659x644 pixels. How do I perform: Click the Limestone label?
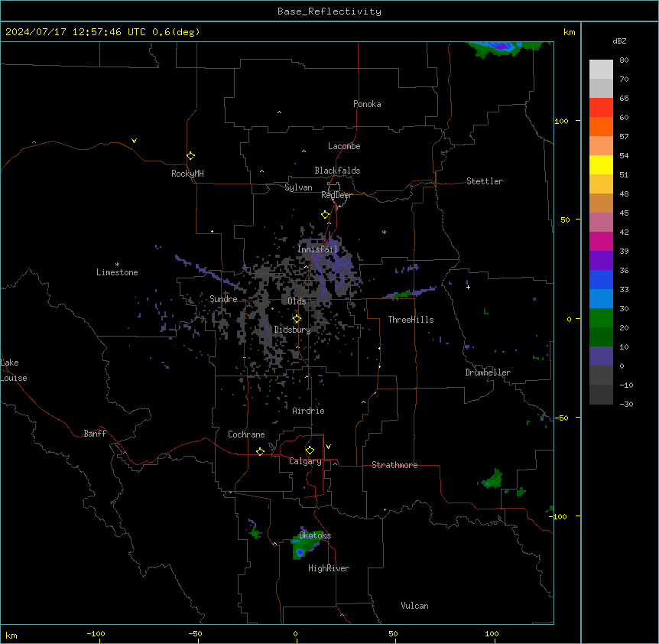click(x=117, y=272)
